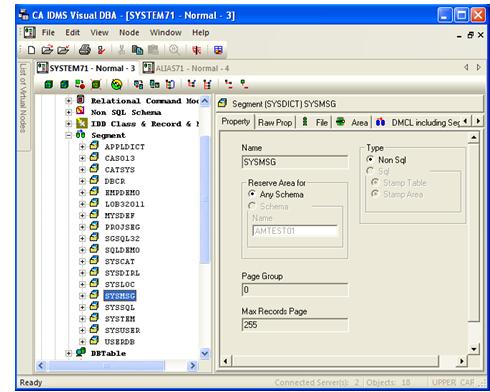Select the Stamp Table radio button

pos(375,182)
